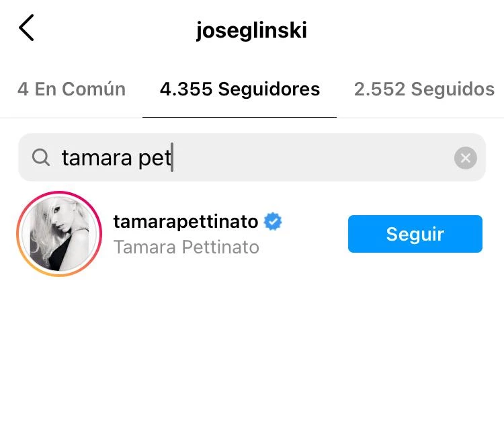Click the blue verified badge
This screenshot has height=447, width=504.
[272, 221]
